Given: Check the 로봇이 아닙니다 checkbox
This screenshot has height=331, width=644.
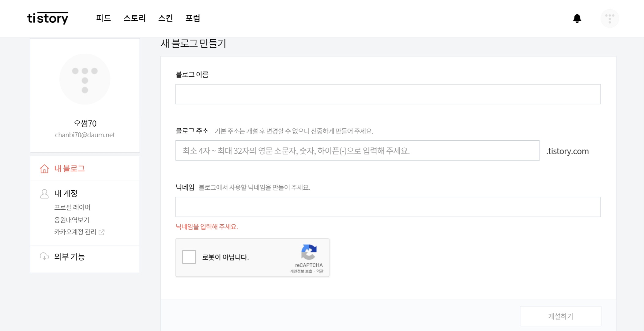Looking at the screenshot, I should [x=189, y=257].
